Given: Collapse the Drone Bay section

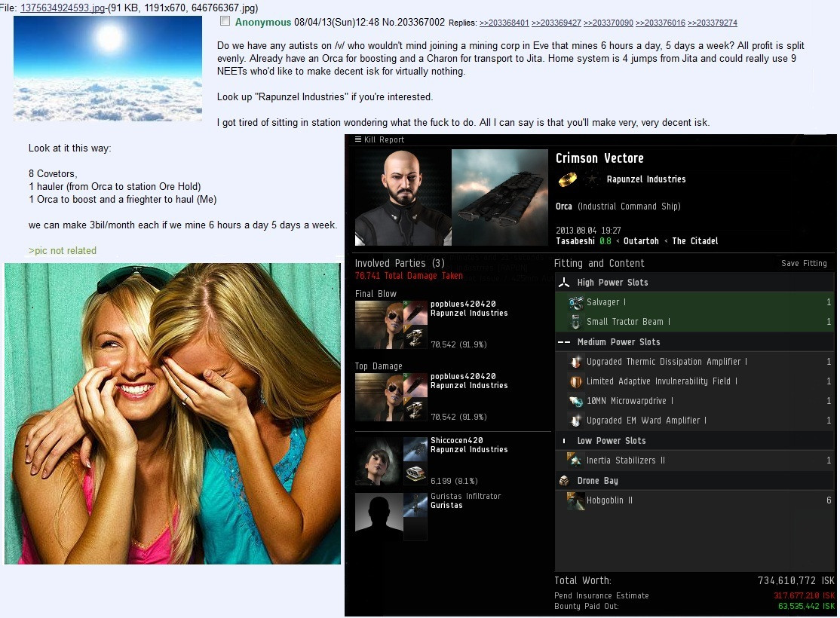Looking at the screenshot, I should 694,480.
